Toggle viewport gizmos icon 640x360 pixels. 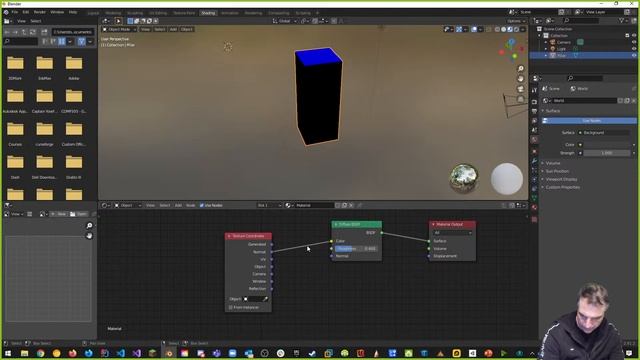pyautogui.click(x=459, y=29)
